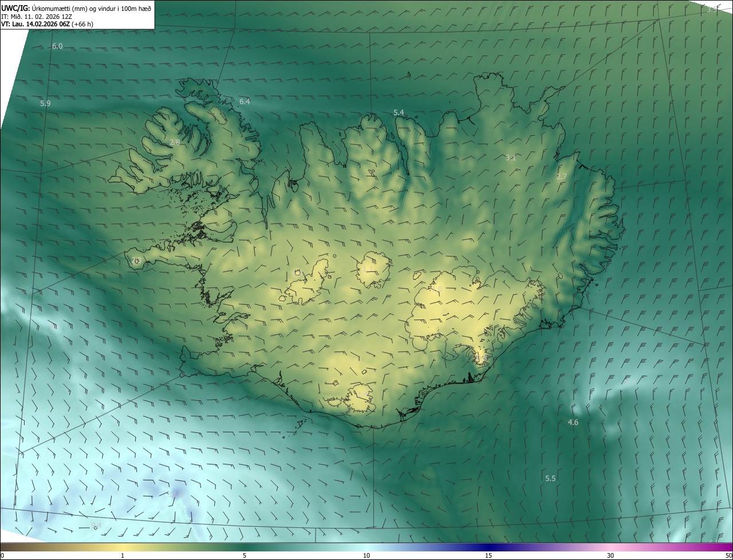This screenshot has height=560, width=733.
Task: Click the 5.9 precipitable water label
Action: coord(45,104)
